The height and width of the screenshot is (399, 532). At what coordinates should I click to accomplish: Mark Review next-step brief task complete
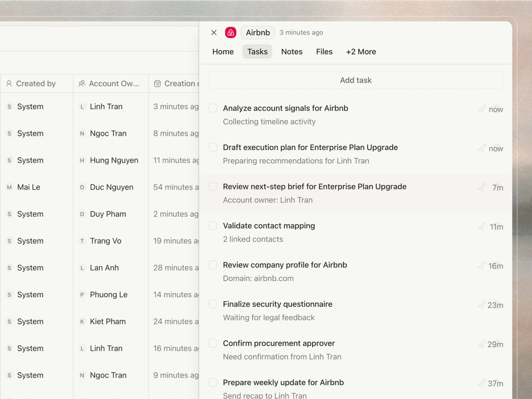(213, 186)
